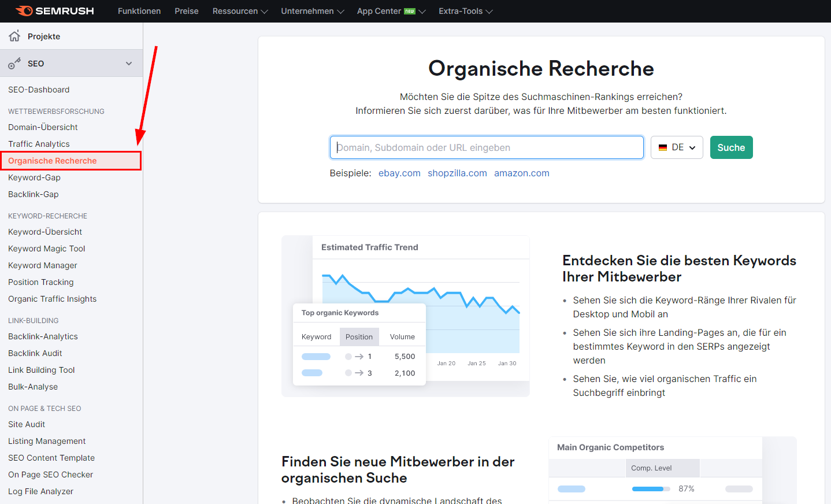Click the SEO key icon
Image resolution: width=831 pixels, height=504 pixels.
pyautogui.click(x=14, y=64)
